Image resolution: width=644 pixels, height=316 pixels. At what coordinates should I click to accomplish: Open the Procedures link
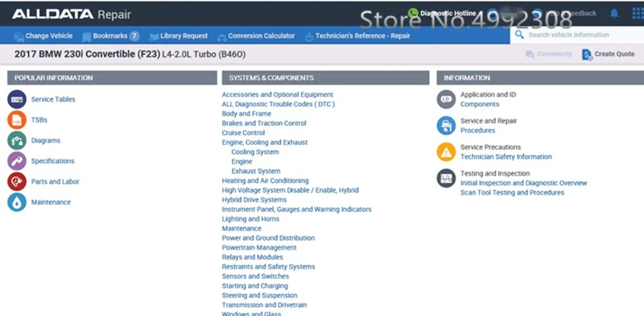click(477, 131)
